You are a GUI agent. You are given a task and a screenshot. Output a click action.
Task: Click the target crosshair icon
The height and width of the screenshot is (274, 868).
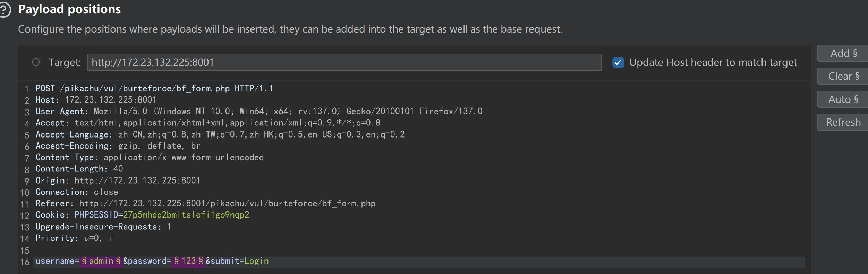[36, 62]
